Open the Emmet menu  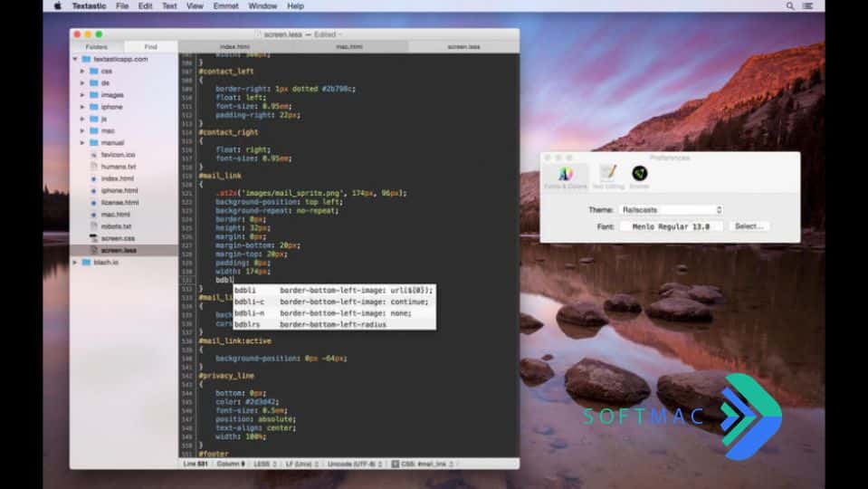pyautogui.click(x=226, y=6)
